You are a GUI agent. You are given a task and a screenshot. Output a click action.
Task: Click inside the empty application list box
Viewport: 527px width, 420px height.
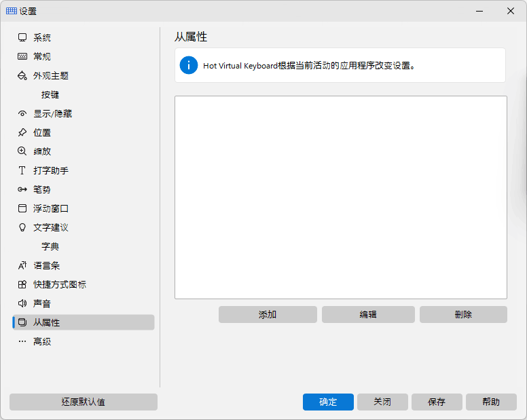341,197
